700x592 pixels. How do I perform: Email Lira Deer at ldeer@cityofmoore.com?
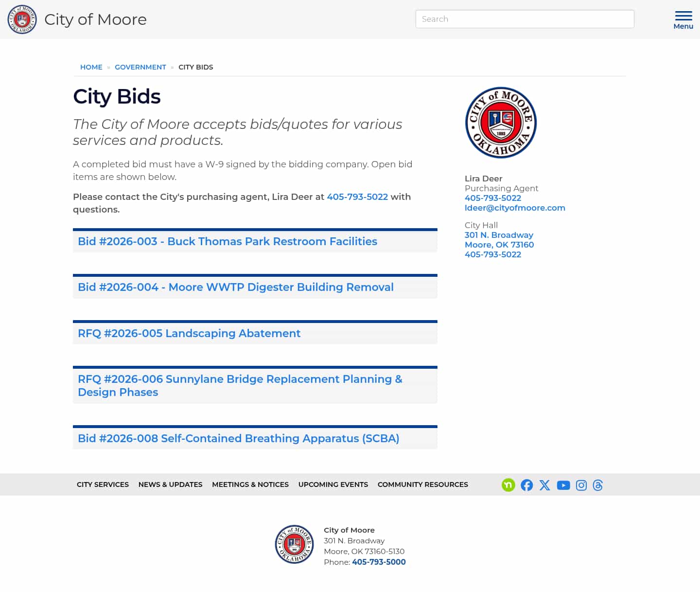pyautogui.click(x=515, y=208)
